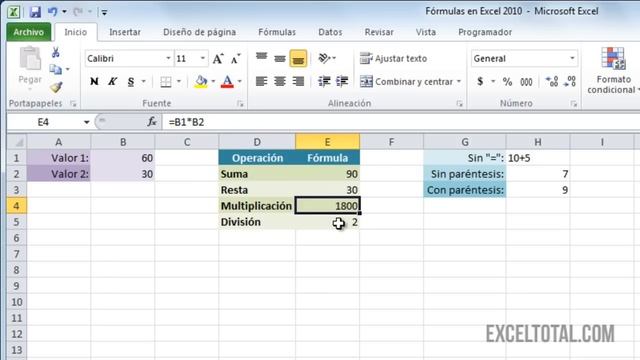Switch to the Revisar tab

379,32
